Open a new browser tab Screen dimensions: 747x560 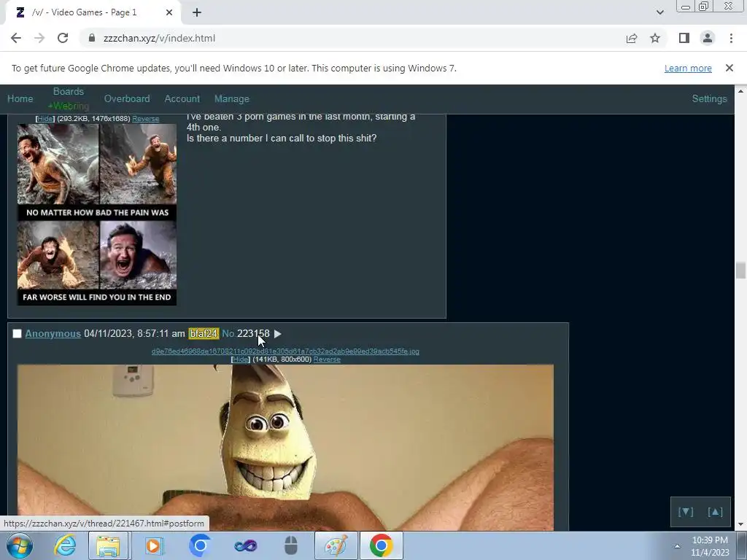pyautogui.click(x=197, y=12)
